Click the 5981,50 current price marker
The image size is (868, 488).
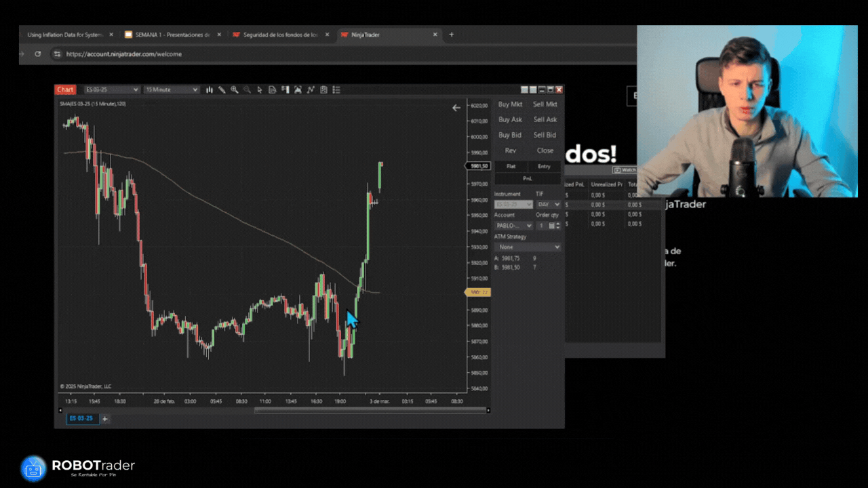click(477, 166)
